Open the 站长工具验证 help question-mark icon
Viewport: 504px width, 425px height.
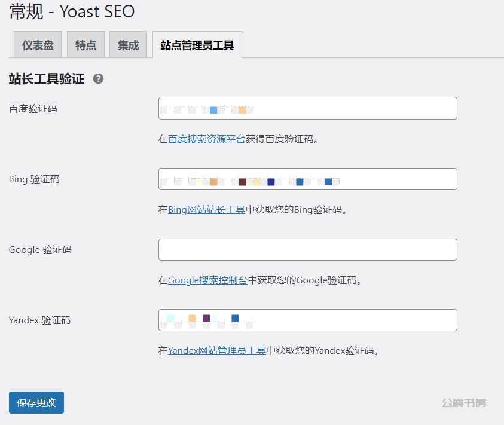tap(99, 79)
